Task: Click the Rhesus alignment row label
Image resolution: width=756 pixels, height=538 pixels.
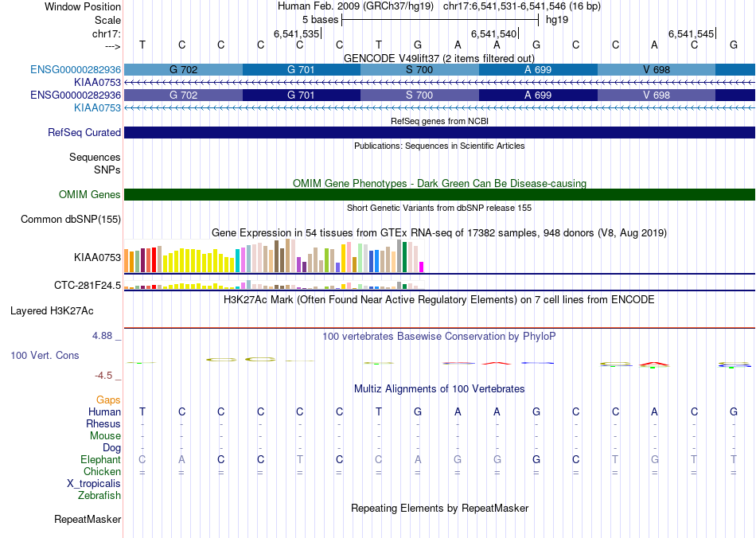Action: tap(103, 423)
